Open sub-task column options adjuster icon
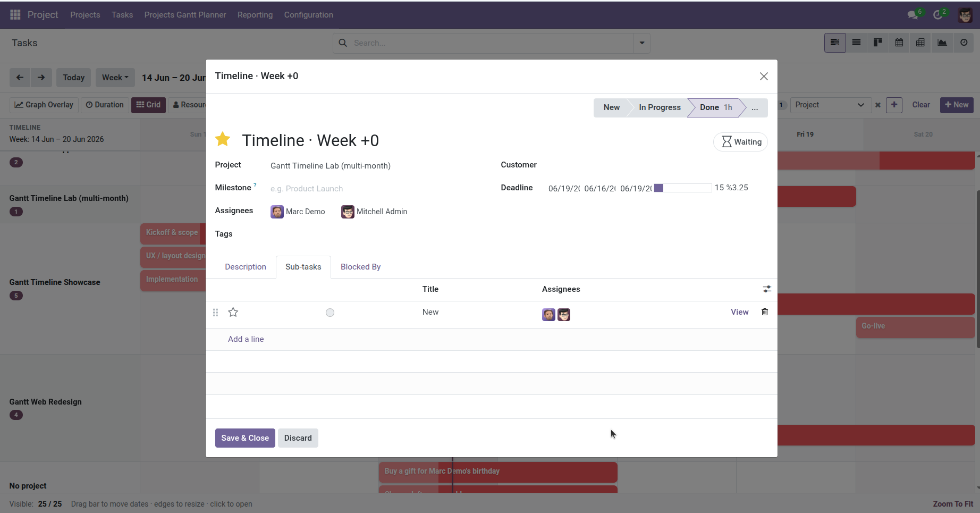The width and height of the screenshot is (980, 513). click(767, 289)
